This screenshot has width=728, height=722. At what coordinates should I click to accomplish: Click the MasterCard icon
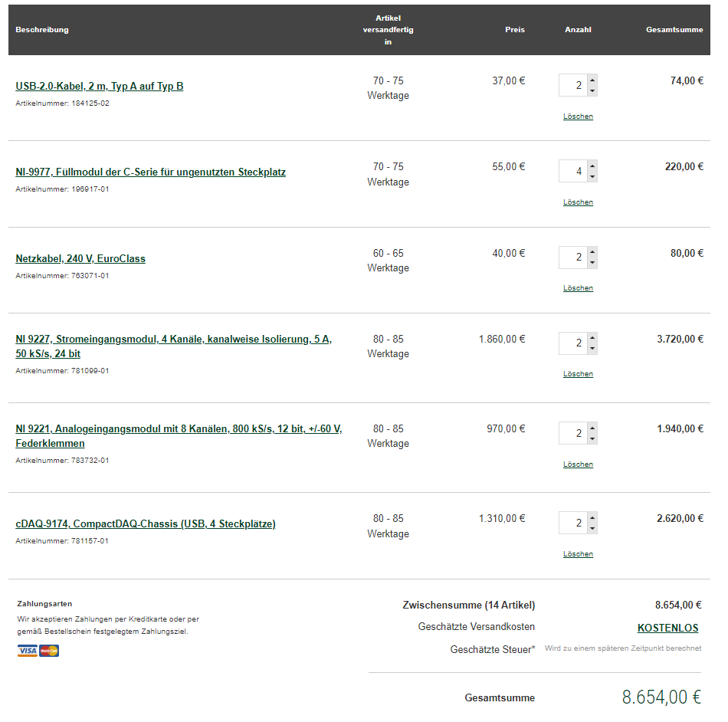click(x=49, y=651)
